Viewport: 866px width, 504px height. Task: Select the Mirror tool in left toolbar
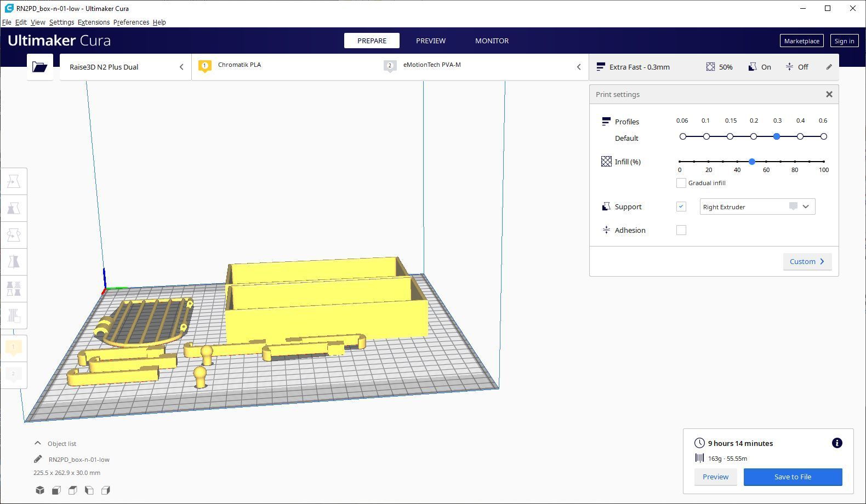[14, 262]
